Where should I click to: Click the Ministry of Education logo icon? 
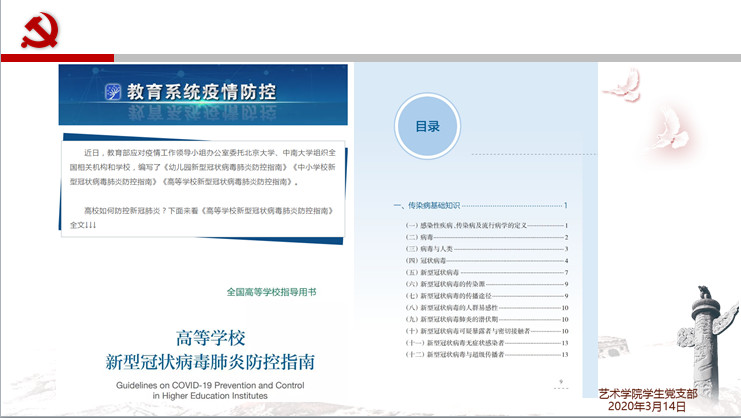point(112,92)
